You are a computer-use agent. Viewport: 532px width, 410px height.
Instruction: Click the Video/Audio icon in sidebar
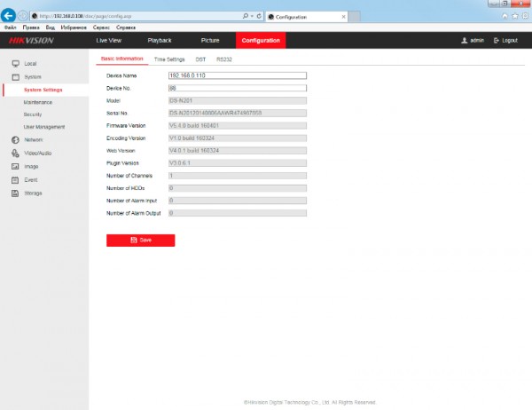[15, 154]
